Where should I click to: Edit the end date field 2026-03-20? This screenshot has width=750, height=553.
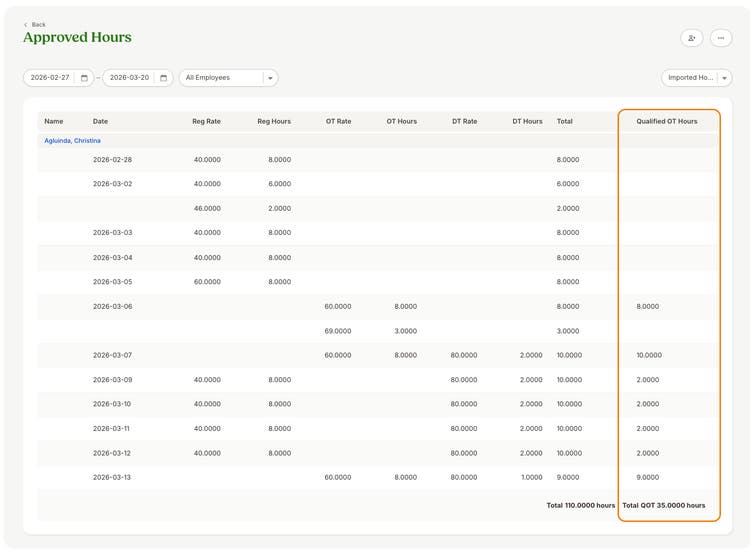pyautogui.click(x=129, y=77)
